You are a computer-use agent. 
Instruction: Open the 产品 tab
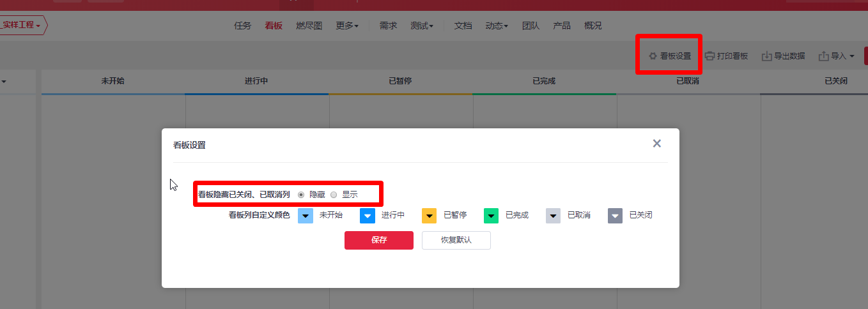[x=562, y=26]
